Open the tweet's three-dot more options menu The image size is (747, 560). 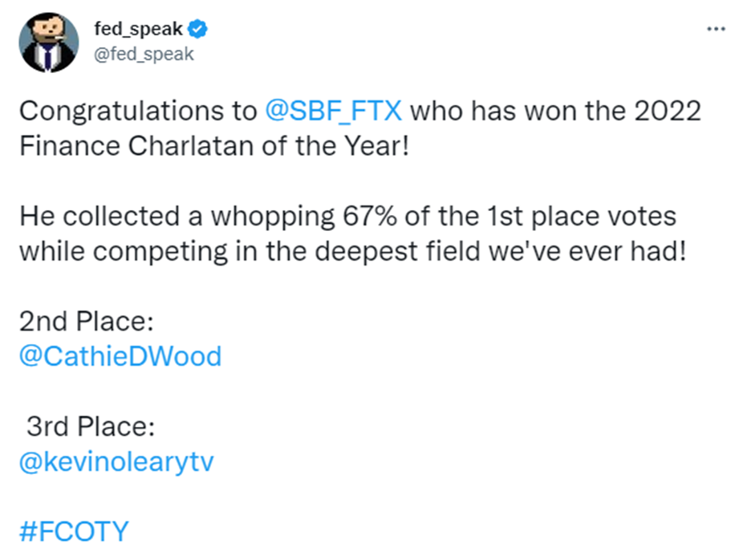715,30
